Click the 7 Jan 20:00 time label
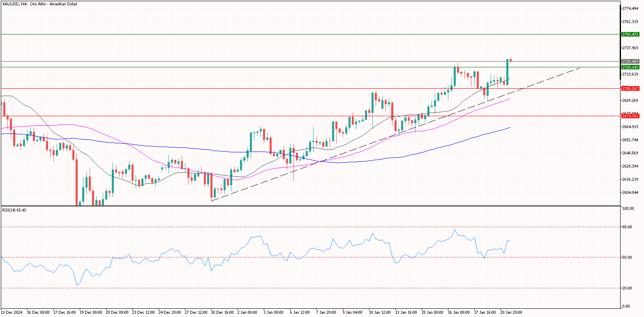Screen dimensions: 644x317 click(327, 312)
